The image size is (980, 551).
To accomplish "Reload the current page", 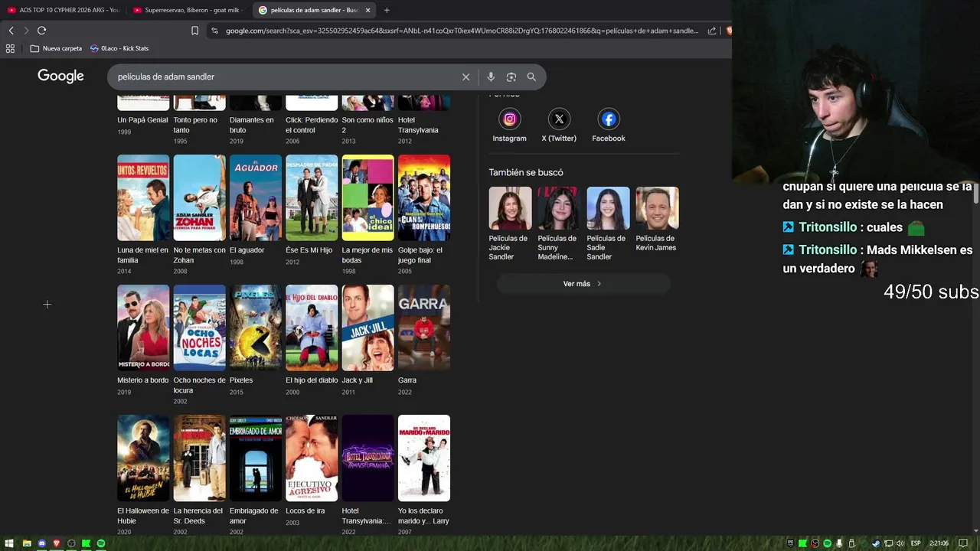I will click(x=41, y=31).
